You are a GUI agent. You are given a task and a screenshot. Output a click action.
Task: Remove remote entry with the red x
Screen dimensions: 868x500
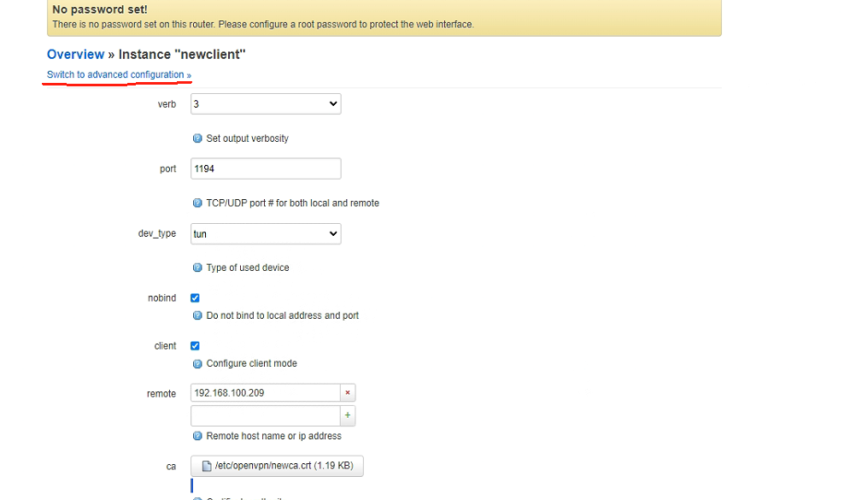(x=348, y=393)
